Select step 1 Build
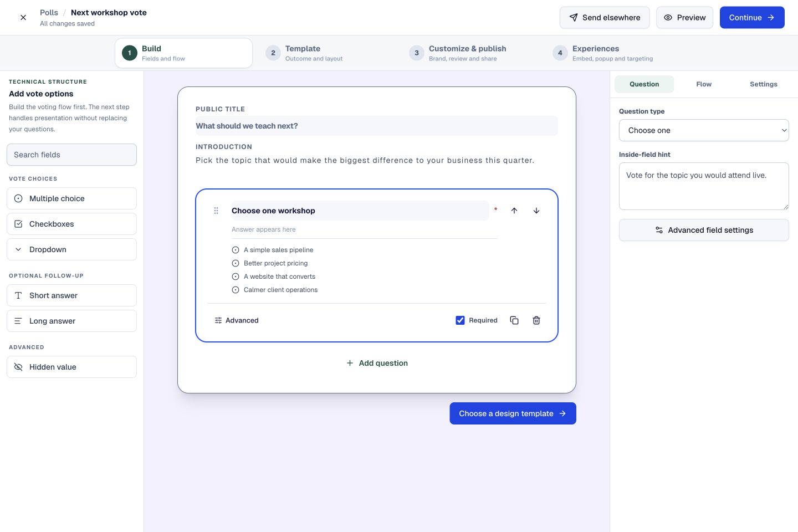798x532 pixels. [183, 53]
